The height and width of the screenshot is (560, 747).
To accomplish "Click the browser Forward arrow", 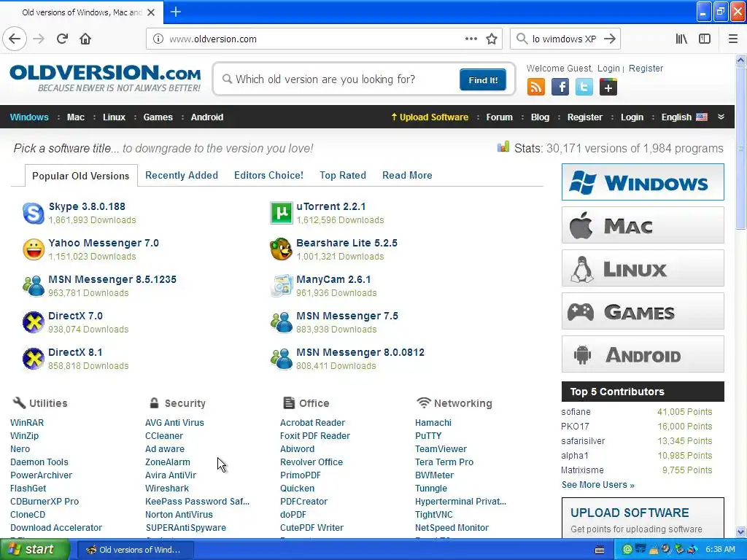I will click(39, 39).
